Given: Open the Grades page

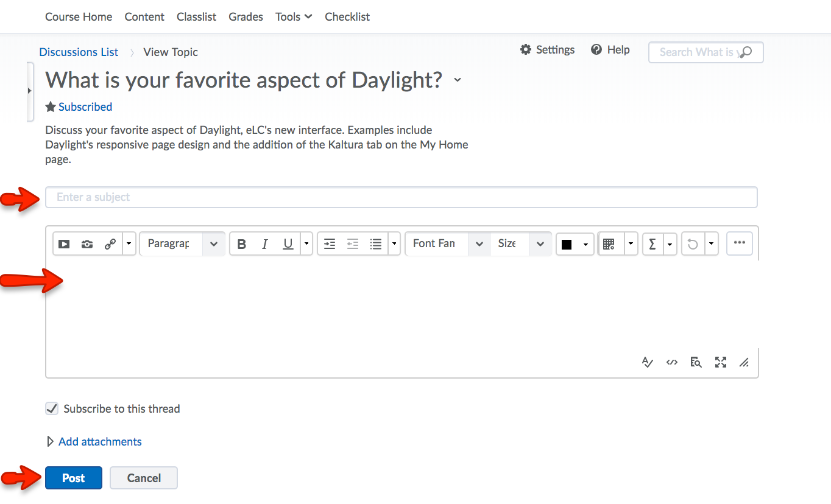Looking at the screenshot, I should pyautogui.click(x=246, y=17).
